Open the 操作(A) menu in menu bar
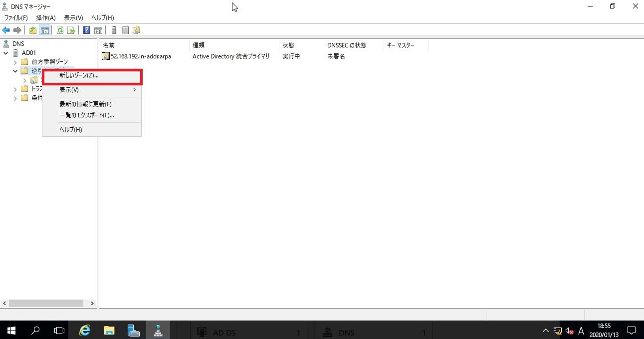The width and height of the screenshot is (644, 339). coord(45,18)
